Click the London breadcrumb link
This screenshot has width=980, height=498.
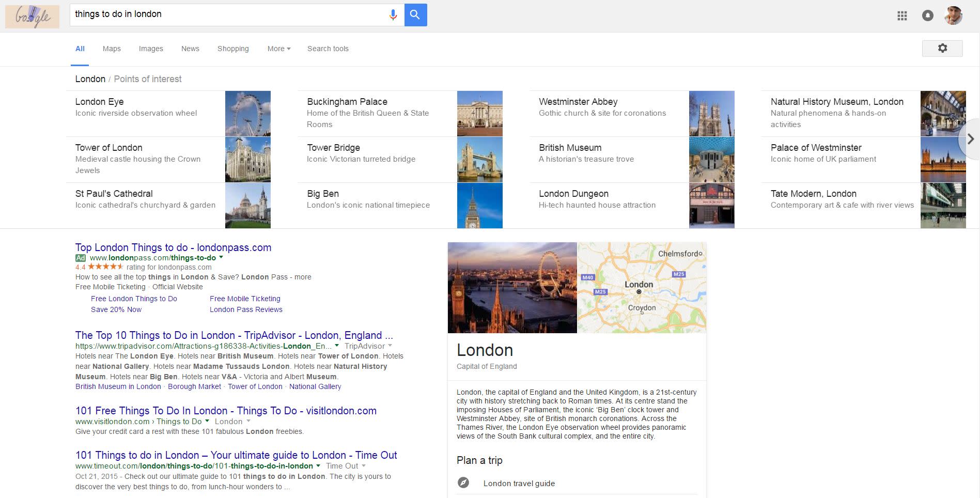pyautogui.click(x=90, y=79)
